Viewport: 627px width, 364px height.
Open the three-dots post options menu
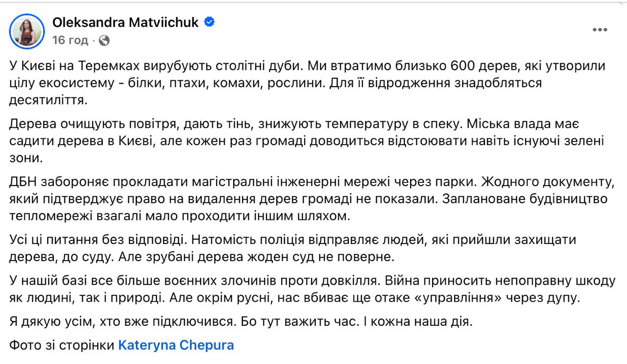click(600, 30)
